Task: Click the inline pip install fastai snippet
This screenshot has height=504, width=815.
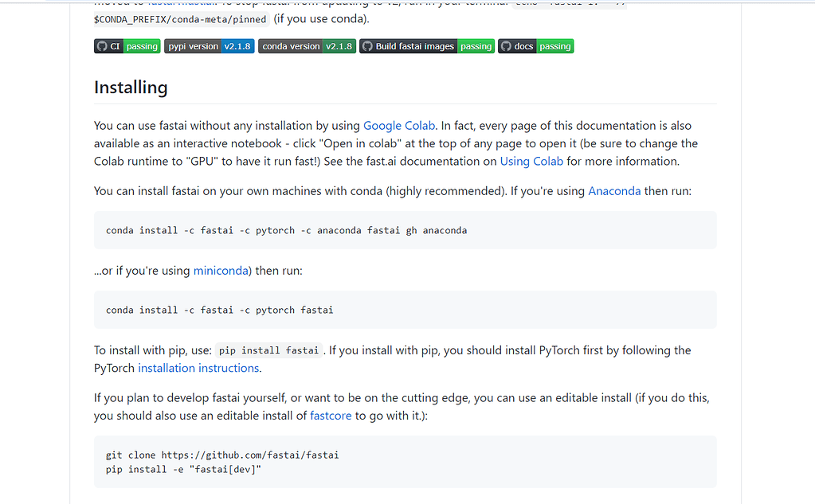Action: pyautogui.click(x=268, y=350)
